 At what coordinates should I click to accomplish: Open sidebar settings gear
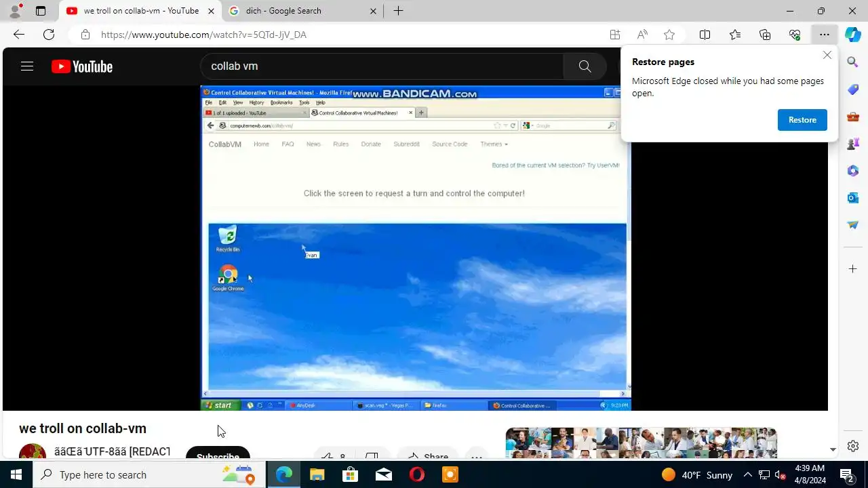(x=853, y=446)
